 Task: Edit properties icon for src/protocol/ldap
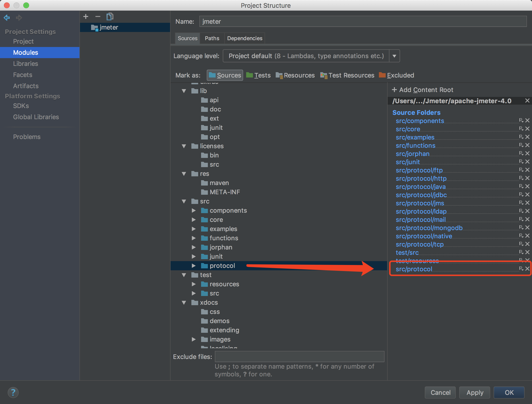pos(521,211)
